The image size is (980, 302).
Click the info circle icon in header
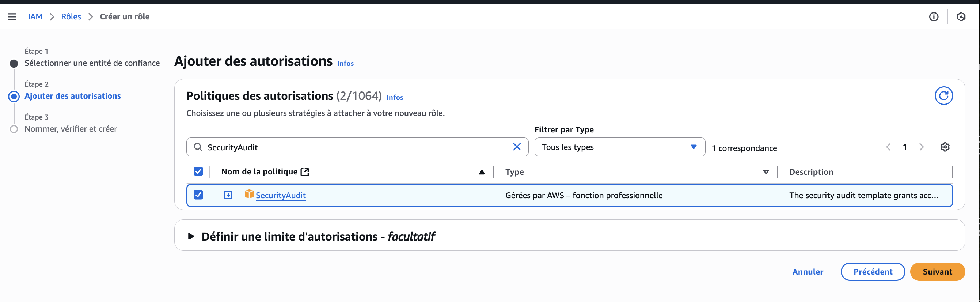(x=933, y=17)
